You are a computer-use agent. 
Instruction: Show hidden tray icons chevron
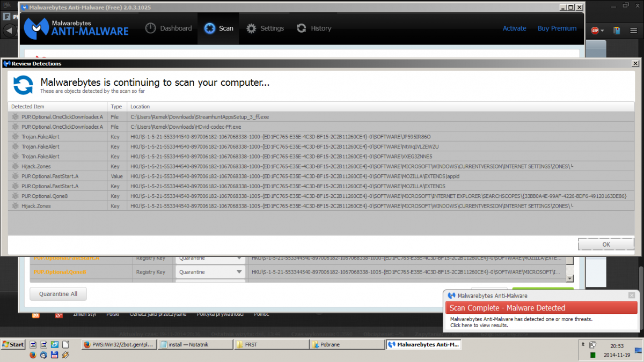tap(582, 344)
